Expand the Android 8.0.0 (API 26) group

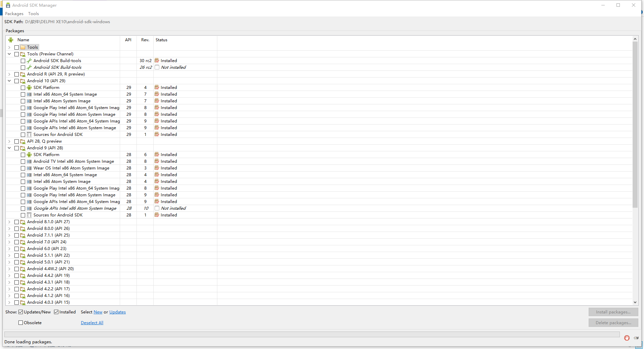(9, 229)
